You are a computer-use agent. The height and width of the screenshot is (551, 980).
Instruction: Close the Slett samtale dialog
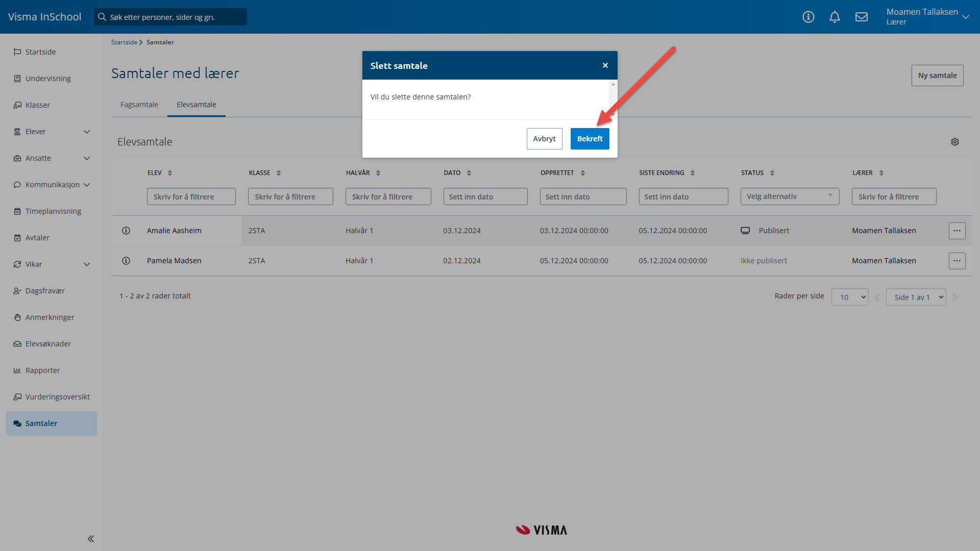point(605,65)
